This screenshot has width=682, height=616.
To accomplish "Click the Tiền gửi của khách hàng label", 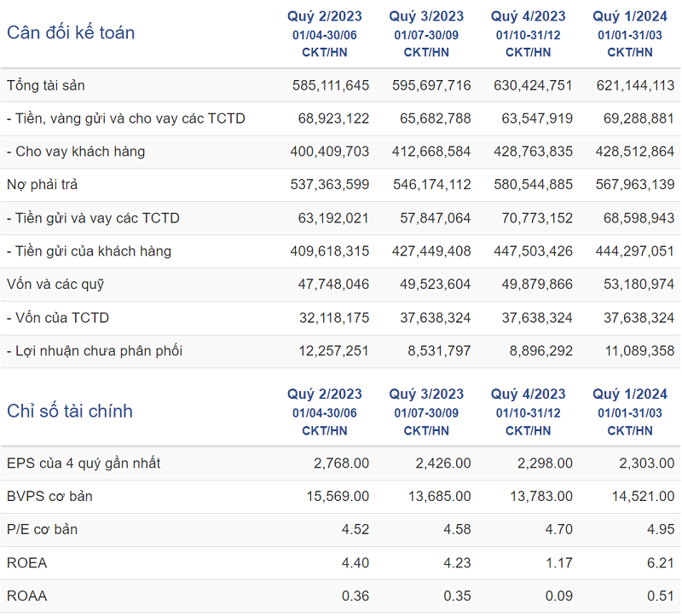I will 89,251.
